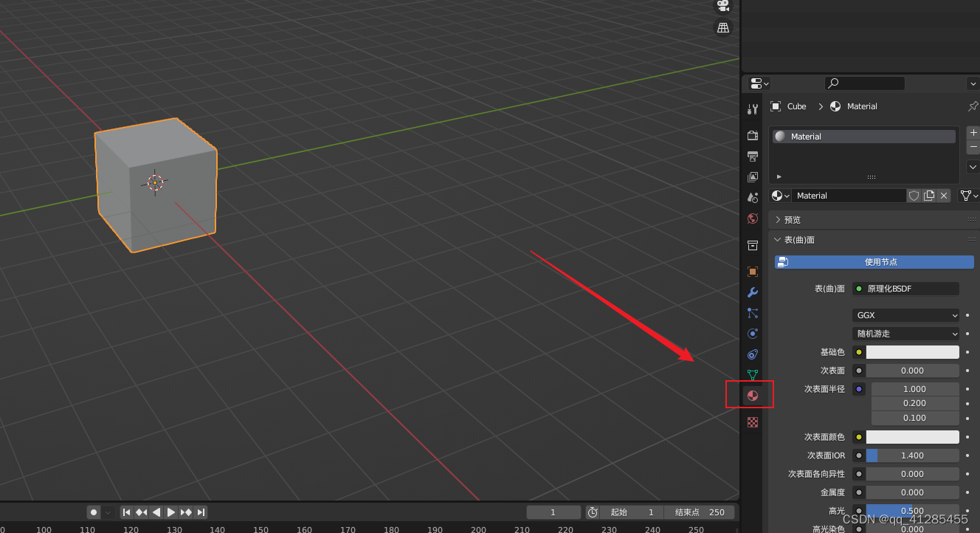980x533 pixels.
Task: Click the 次表面 value slider
Action: click(913, 371)
